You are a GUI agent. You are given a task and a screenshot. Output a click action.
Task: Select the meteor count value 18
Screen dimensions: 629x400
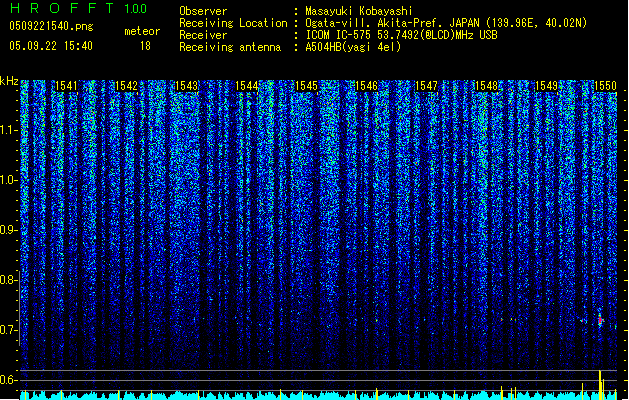pyautogui.click(x=145, y=46)
